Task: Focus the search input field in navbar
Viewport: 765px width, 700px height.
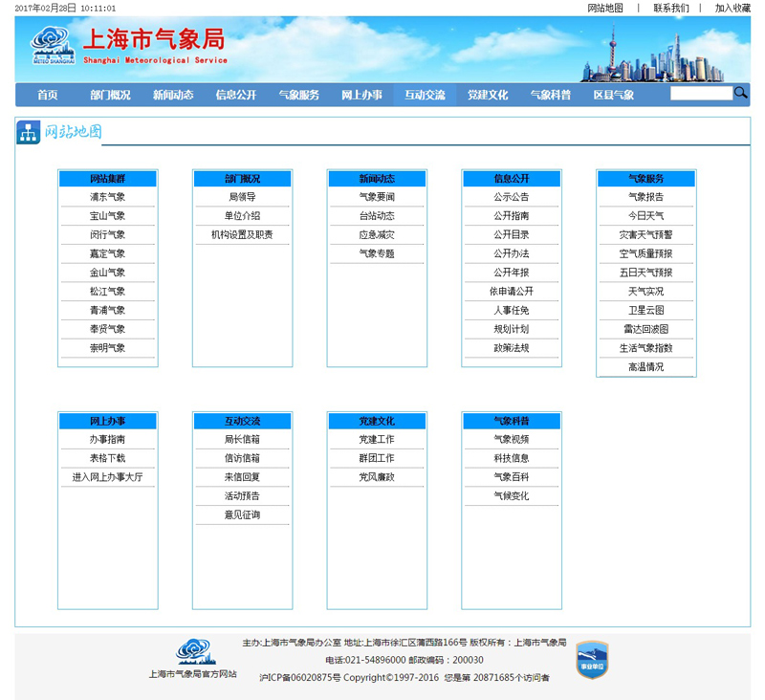Action: [x=701, y=93]
